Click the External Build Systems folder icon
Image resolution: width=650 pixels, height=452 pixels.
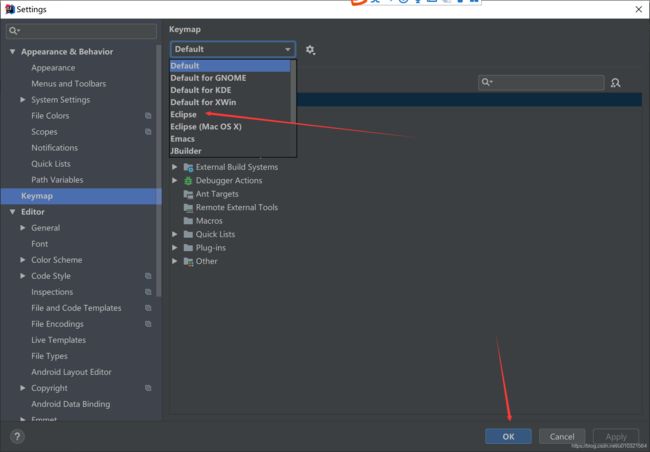188,167
